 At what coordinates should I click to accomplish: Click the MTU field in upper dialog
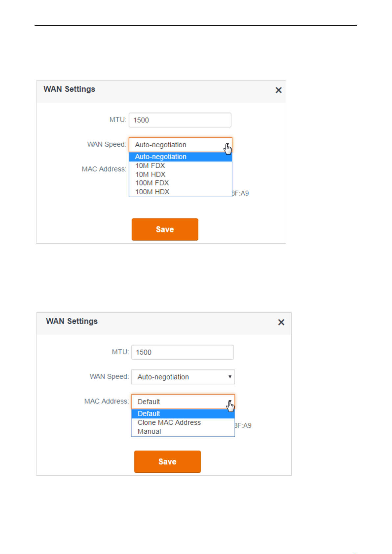[x=180, y=120]
